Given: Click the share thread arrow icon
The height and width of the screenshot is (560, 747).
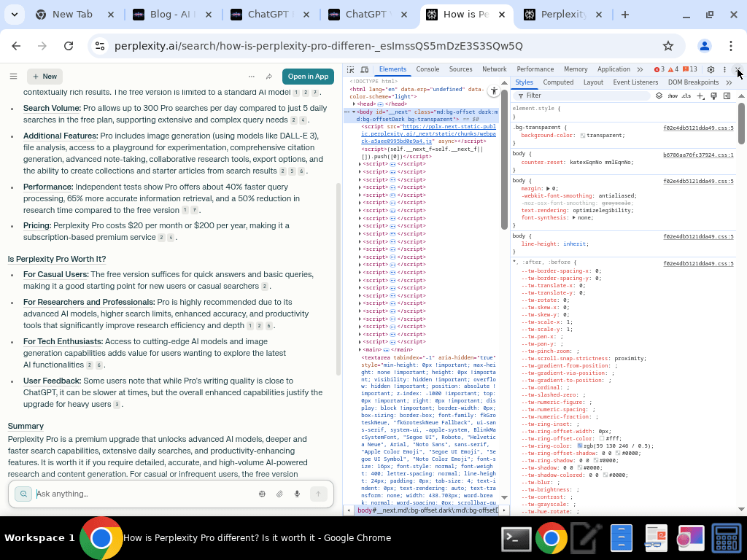Looking at the screenshot, I should (269, 76).
